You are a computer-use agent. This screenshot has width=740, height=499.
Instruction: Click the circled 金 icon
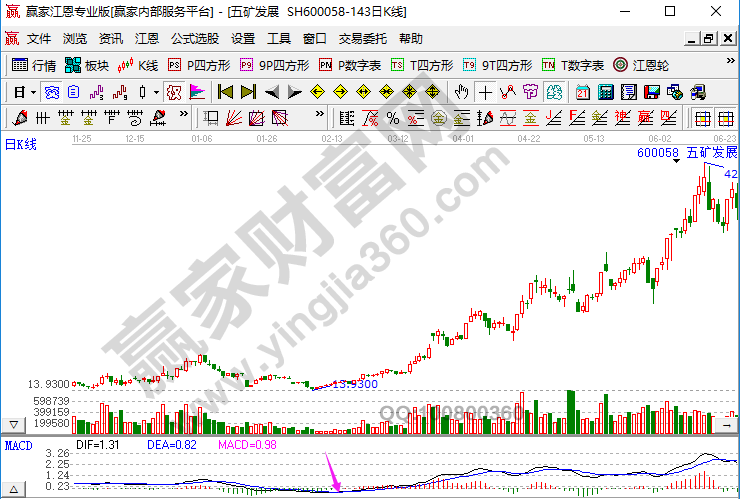tap(438, 118)
